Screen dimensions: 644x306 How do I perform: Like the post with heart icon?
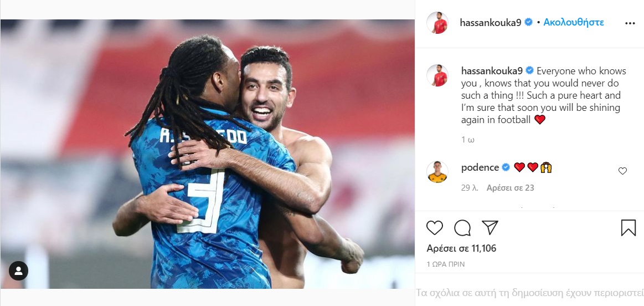click(x=435, y=227)
